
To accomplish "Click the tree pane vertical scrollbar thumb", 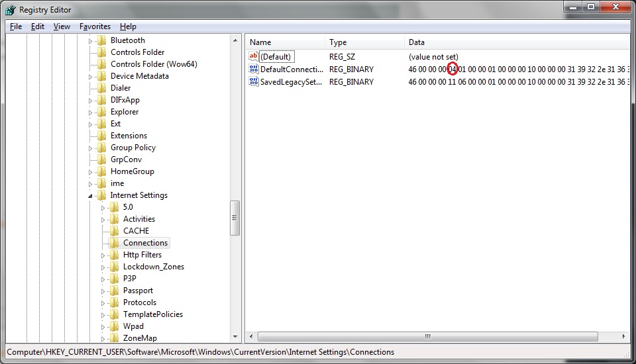I will click(235, 218).
